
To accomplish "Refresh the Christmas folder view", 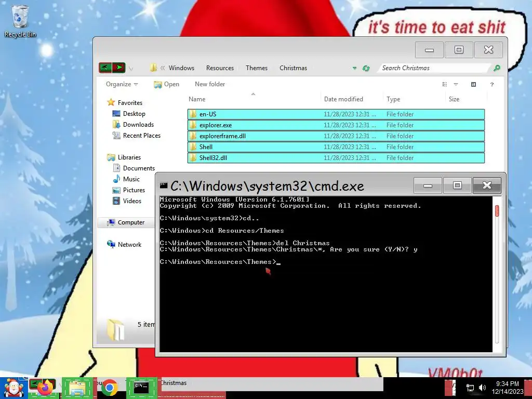I will click(x=366, y=68).
